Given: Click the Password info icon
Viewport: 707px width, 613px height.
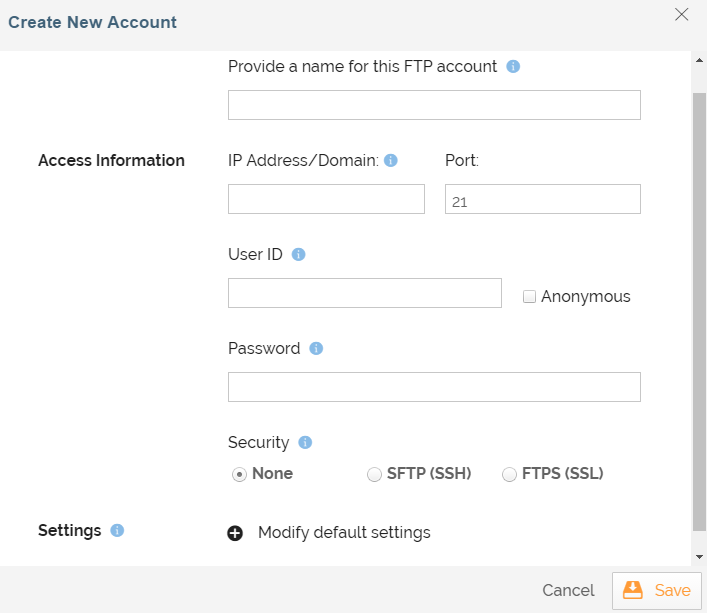Looking at the screenshot, I should (x=316, y=349).
